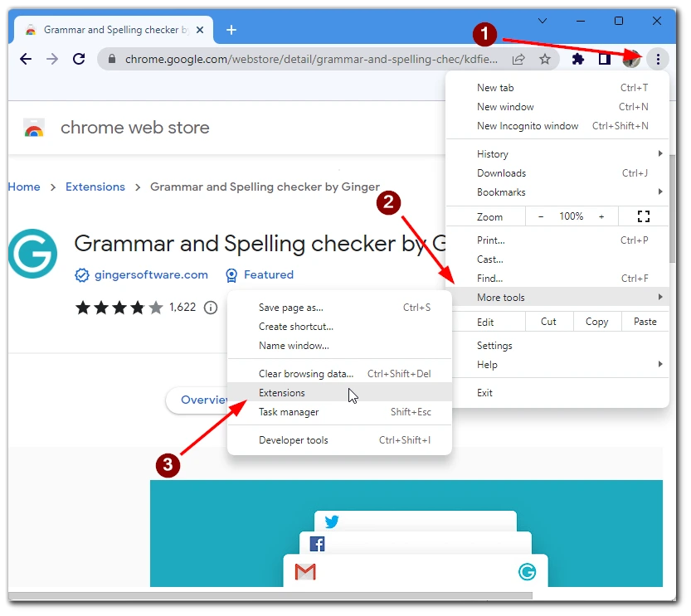The image size is (691, 616).
Task: Go back using the browser back arrow
Action: coord(26,59)
